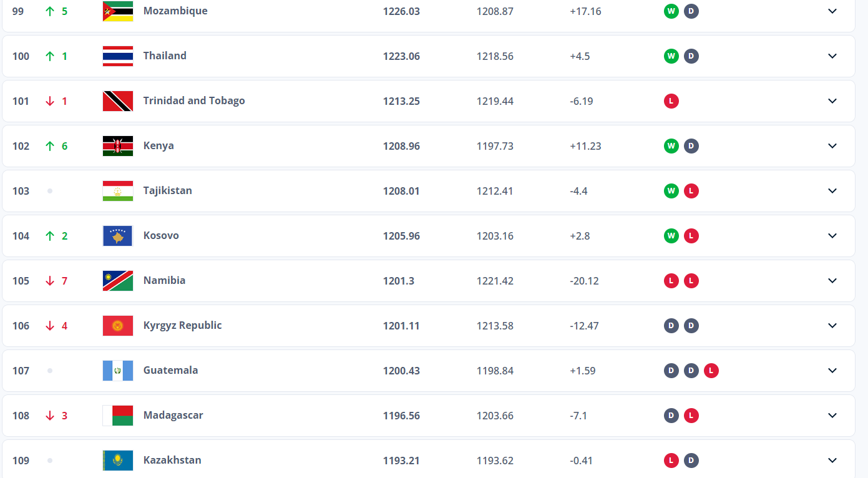Click the Trinidad and Tobago flag
Viewport: 868px width, 478px height.
coord(117,101)
